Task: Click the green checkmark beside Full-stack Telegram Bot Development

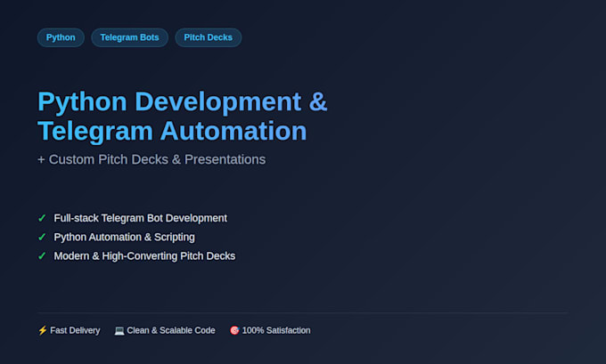Action: coord(42,218)
